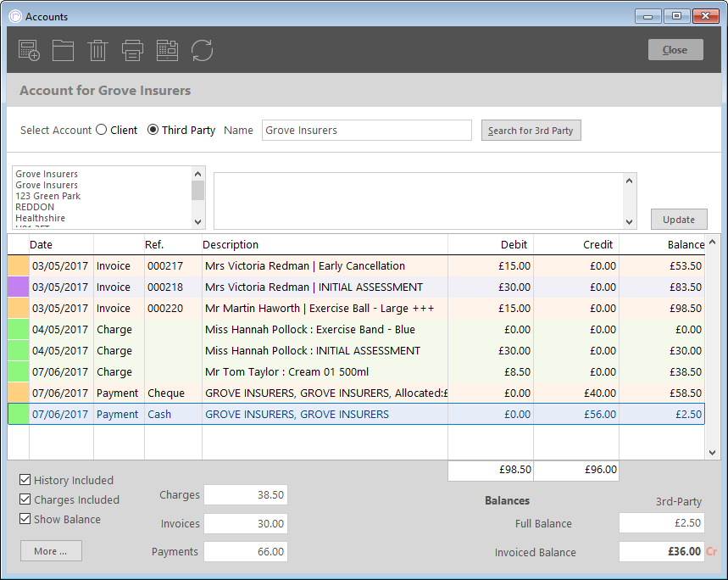Click the address box scroll-up arrow
The height and width of the screenshot is (580, 728).
(x=197, y=174)
